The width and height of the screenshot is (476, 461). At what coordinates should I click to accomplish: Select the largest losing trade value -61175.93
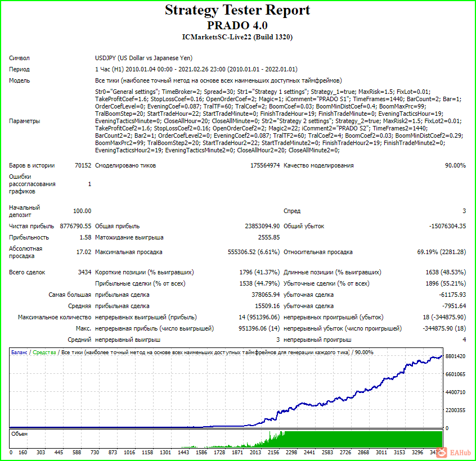pyautogui.click(x=452, y=295)
